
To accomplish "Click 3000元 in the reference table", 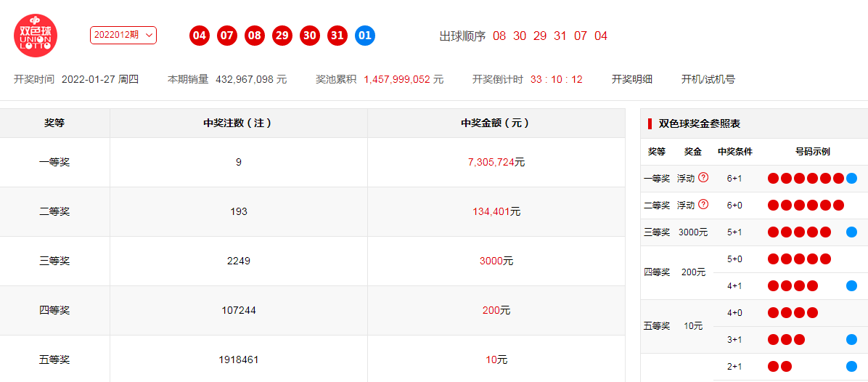I will coord(693,232).
